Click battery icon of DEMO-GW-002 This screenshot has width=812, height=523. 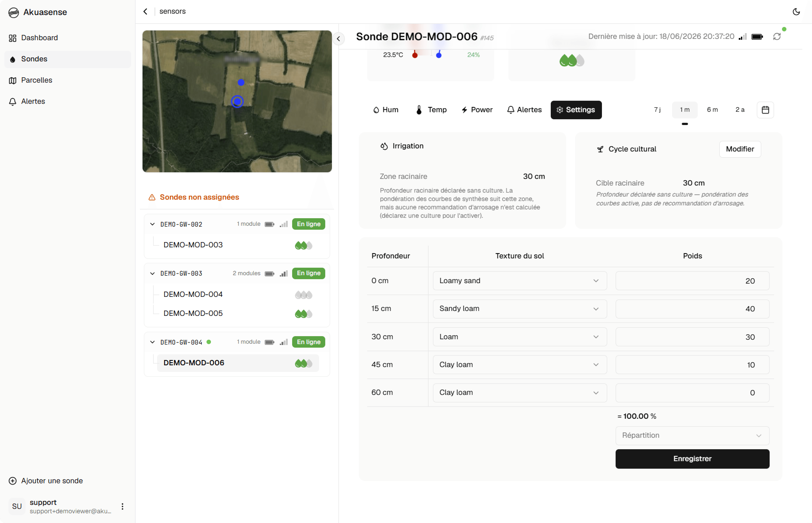click(269, 224)
